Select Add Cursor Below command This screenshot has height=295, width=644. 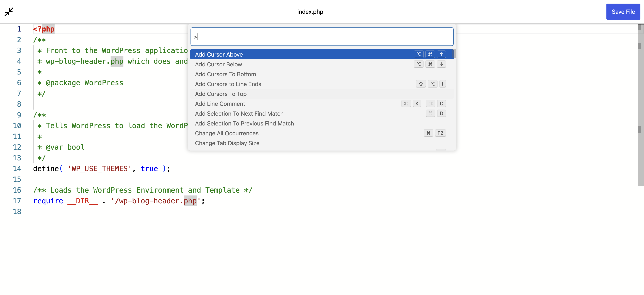click(x=218, y=64)
